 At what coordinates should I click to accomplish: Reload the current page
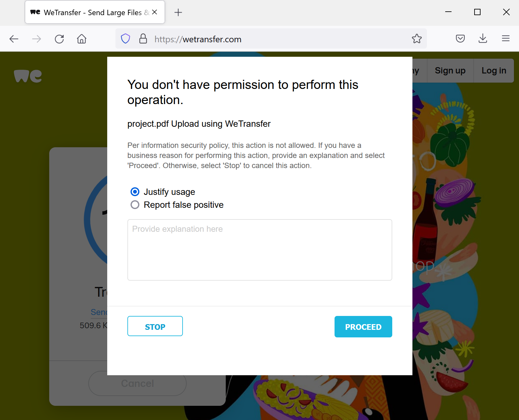coord(59,39)
